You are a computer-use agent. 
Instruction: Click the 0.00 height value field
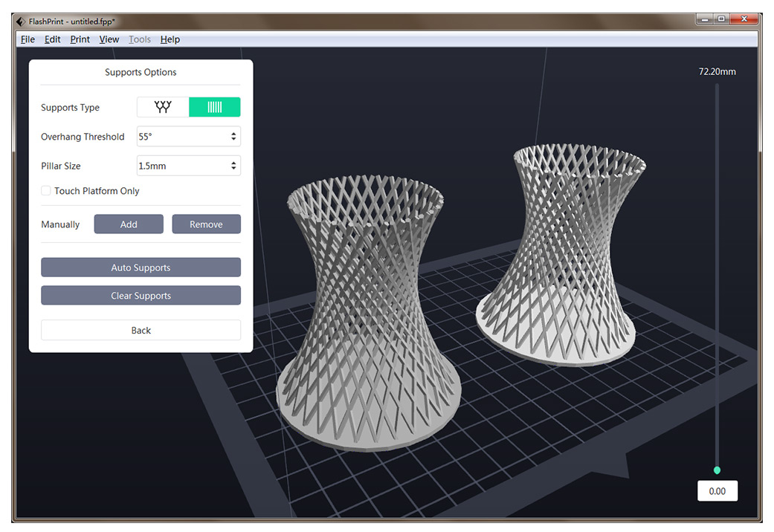tap(717, 491)
